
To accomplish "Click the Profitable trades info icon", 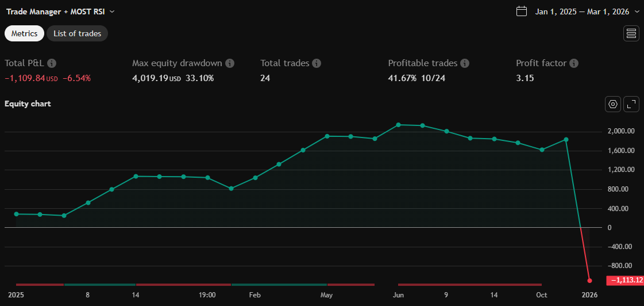I will coord(465,63).
